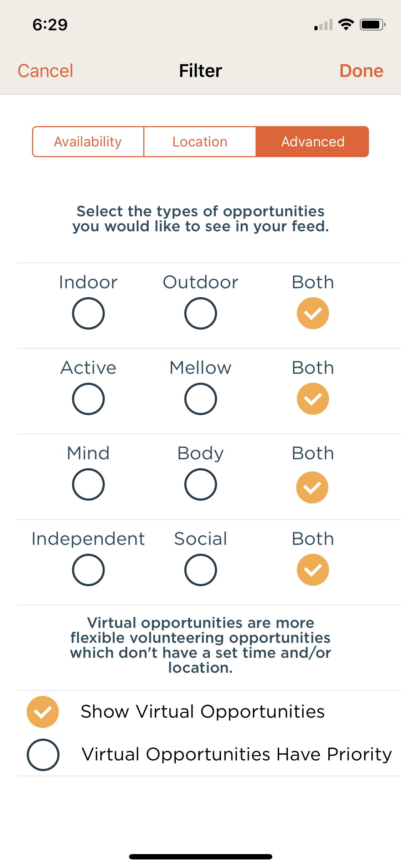Enable Virtual Opportunities Have Priority
Viewport: 401px width, 868px height.
(43, 755)
